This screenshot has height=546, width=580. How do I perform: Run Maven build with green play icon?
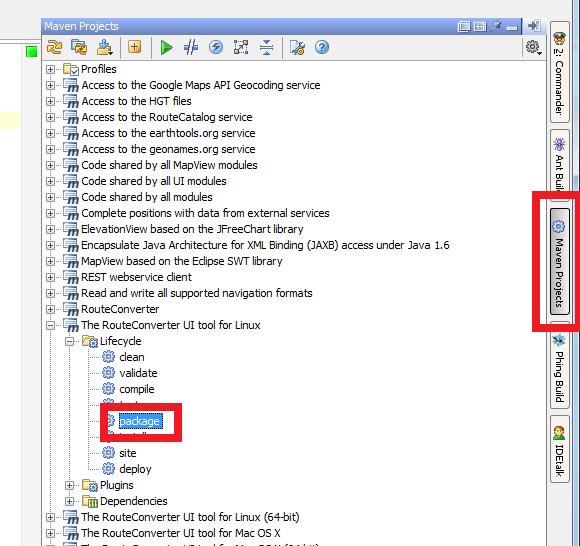[x=166, y=47]
